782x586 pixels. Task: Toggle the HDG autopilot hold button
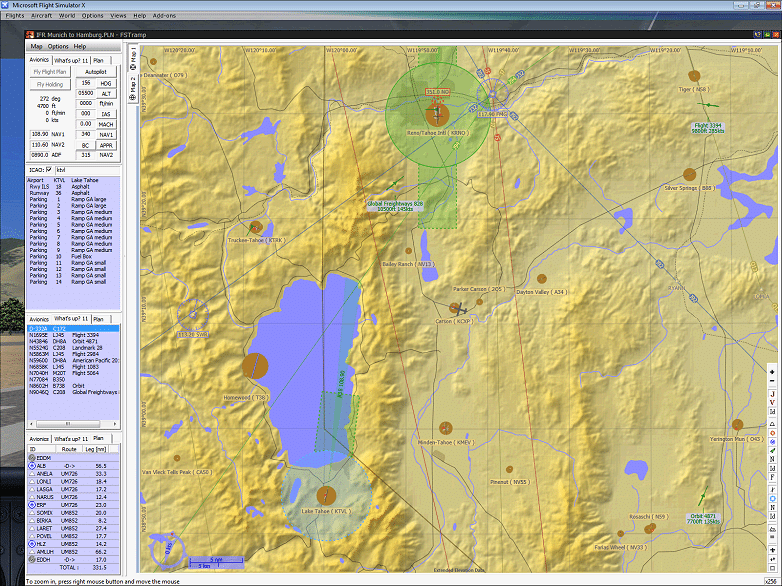tap(107, 83)
